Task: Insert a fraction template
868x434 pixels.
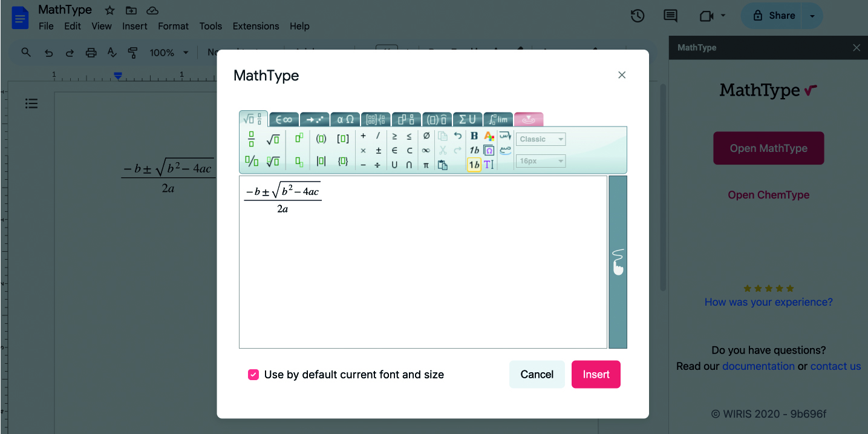Action: pyautogui.click(x=252, y=139)
